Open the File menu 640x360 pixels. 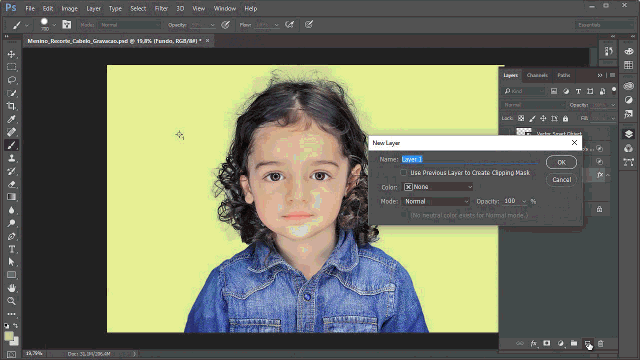(x=30, y=9)
